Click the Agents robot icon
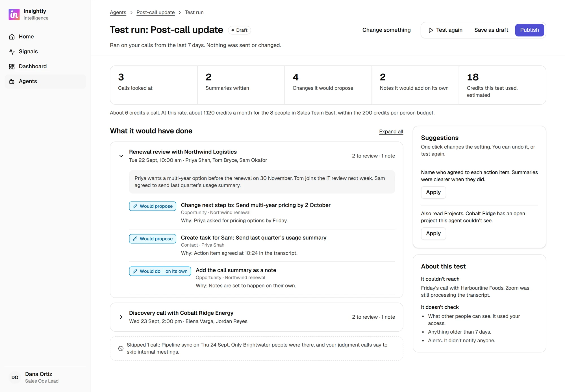 click(x=12, y=82)
